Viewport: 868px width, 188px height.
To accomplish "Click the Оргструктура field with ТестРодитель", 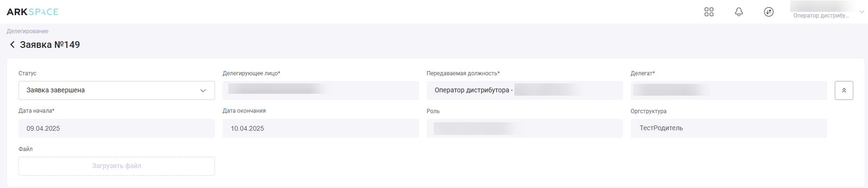I will [x=729, y=128].
